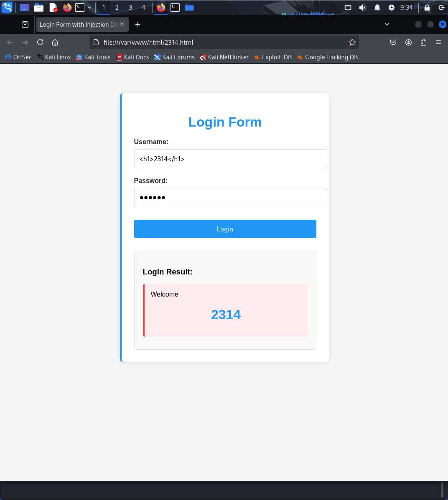Open the volume control tray icon
Viewport: 448px width, 500px height.
(x=362, y=8)
